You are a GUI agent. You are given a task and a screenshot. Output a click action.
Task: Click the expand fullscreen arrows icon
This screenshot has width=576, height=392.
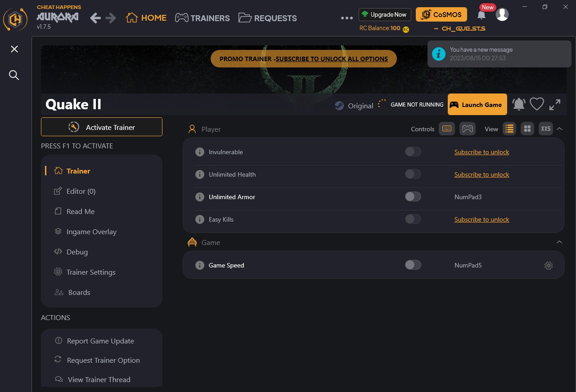pyautogui.click(x=555, y=104)
